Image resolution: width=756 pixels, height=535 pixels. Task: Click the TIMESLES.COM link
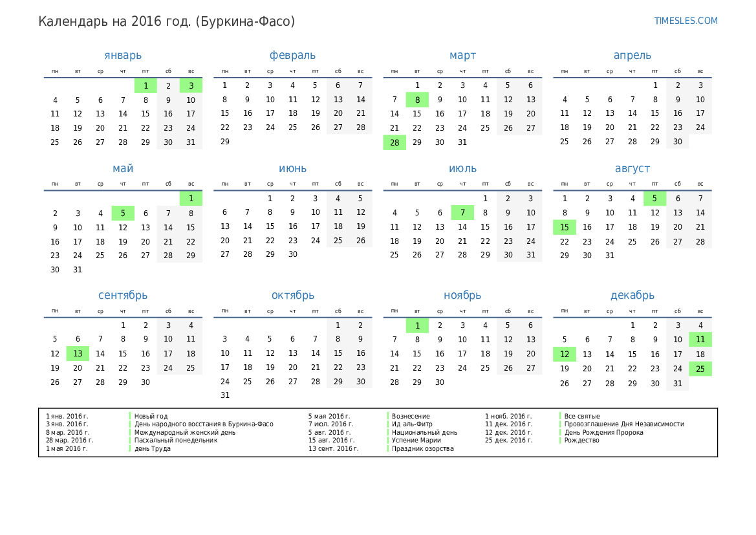pos(686,21)
